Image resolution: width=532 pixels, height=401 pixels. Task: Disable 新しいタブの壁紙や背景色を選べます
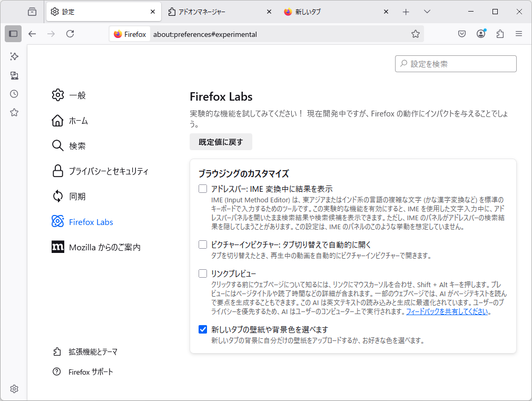point(202,329)
